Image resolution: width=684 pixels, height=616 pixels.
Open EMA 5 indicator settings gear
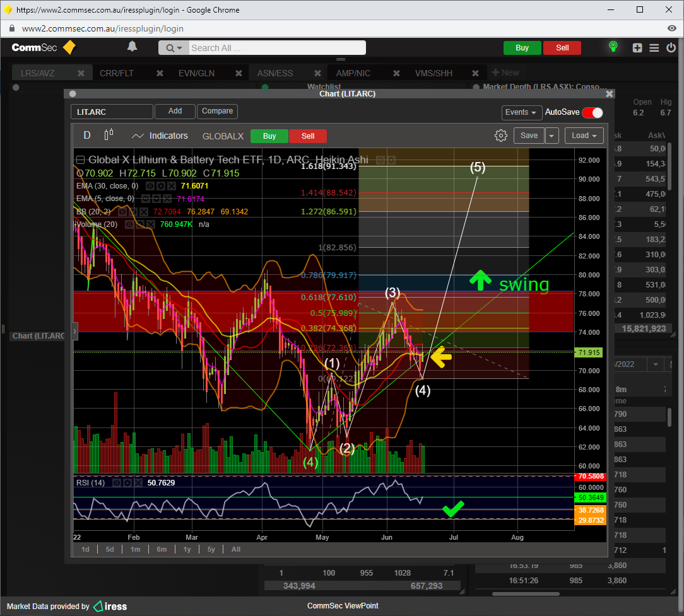point(156,199)
